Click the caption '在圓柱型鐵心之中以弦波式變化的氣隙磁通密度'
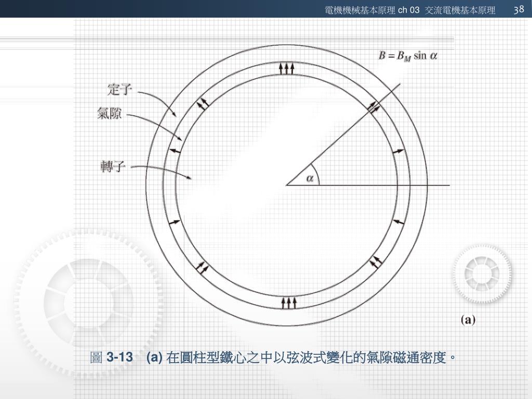Image resolution: width=532 pixels, height=399 pixels. 306,357
